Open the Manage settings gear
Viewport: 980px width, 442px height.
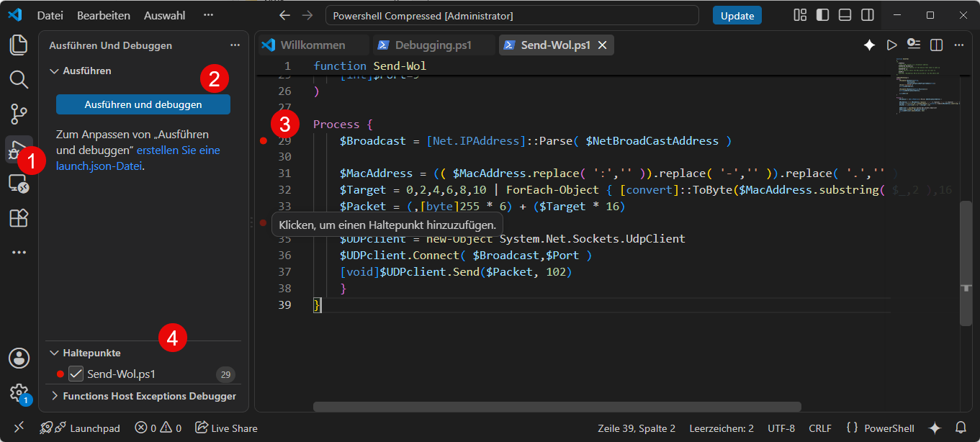point(19,393)
